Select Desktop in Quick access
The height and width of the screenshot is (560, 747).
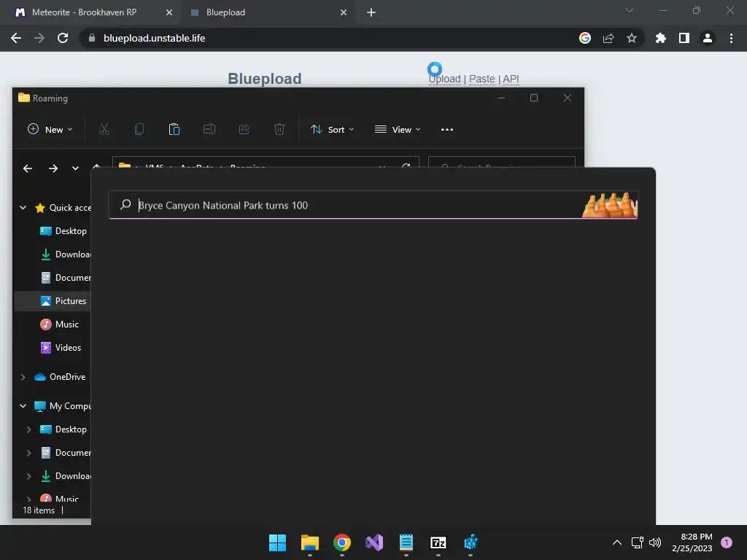pyautogui.click(x=63, y=231)
